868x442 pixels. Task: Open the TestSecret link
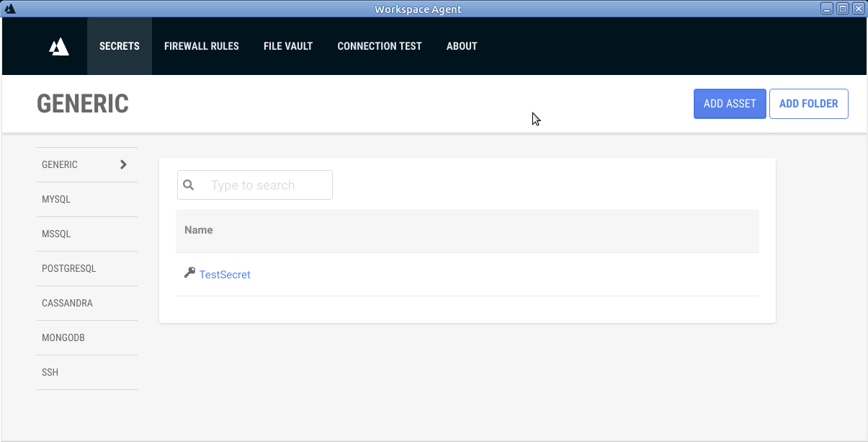(x=225, y=275)
